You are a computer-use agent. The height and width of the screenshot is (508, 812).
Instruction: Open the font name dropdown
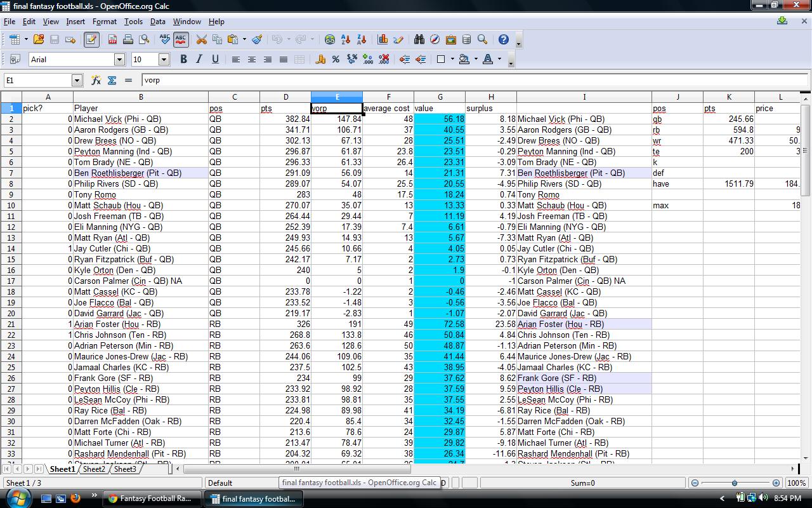(119, 59)
